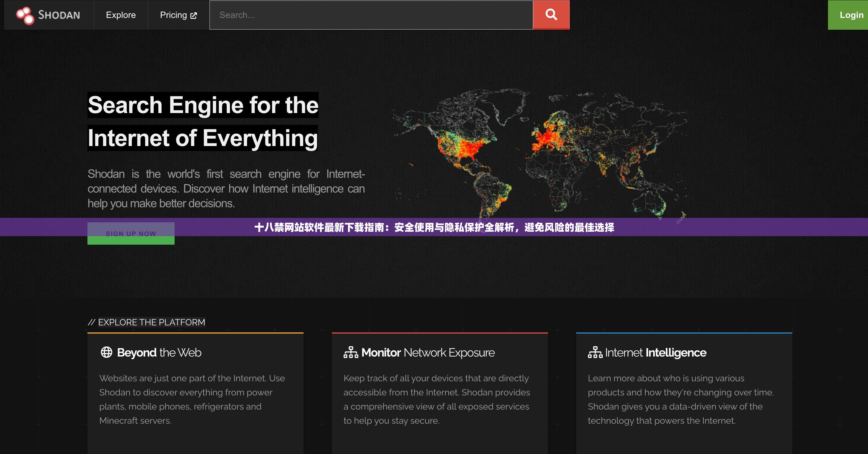The height and width of the screenshot is (454, 868).
Task: Click the purple Chinese text banner
Action: pos(434,227)
